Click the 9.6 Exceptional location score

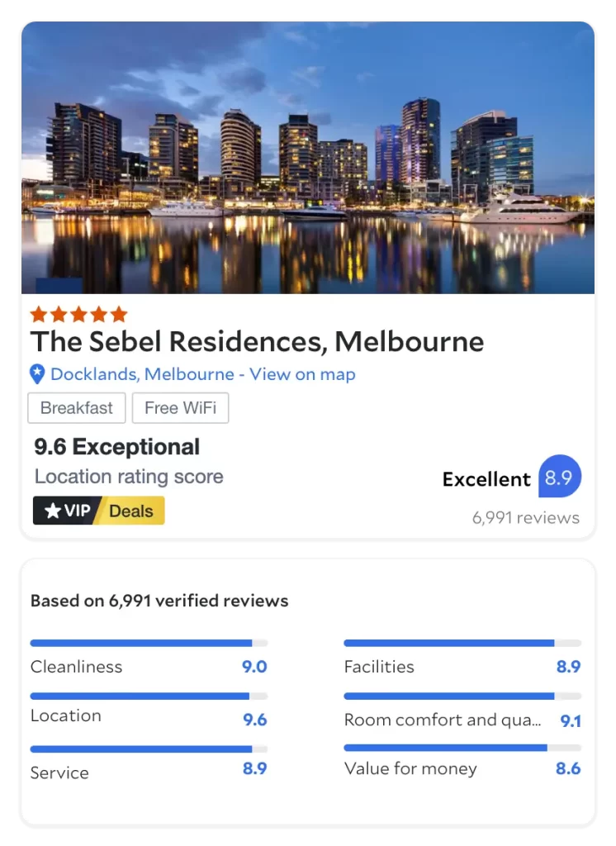(116, 447)
